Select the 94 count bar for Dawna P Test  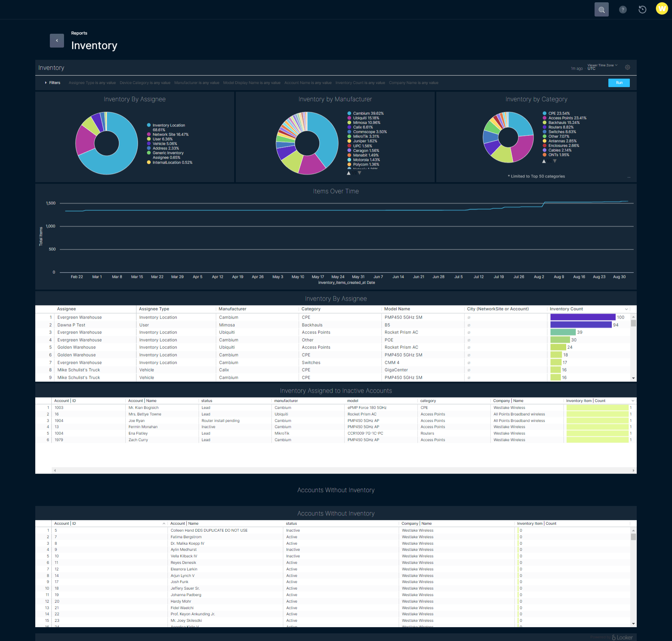point(581,325)
